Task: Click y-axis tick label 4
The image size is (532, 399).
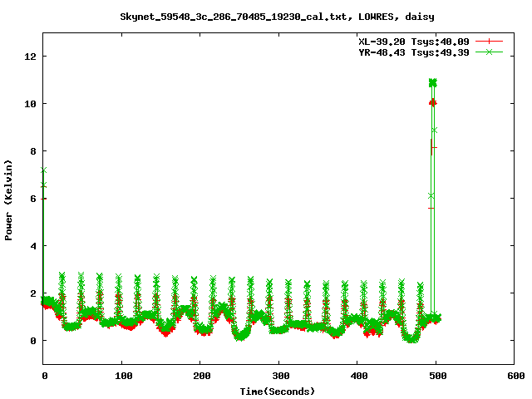Action: (x=33, y=246)
